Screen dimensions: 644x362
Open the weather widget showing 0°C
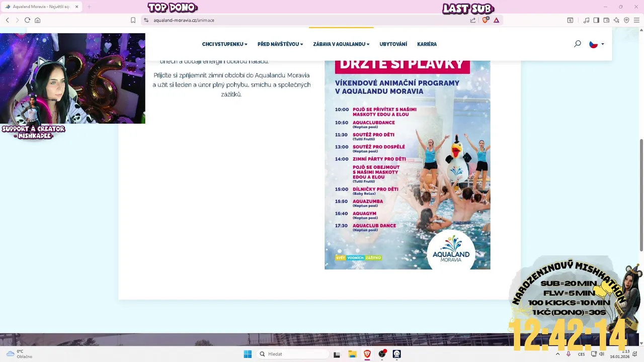point(19,354)
